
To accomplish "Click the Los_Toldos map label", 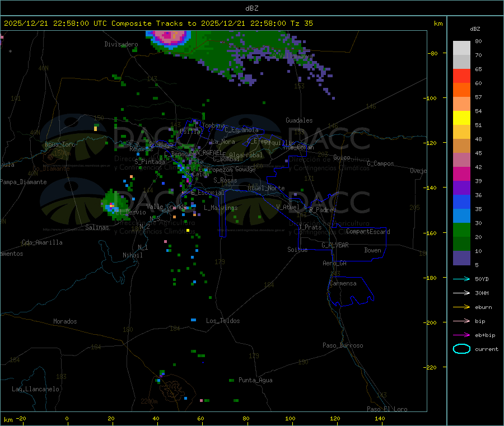I will click(223, 321).
